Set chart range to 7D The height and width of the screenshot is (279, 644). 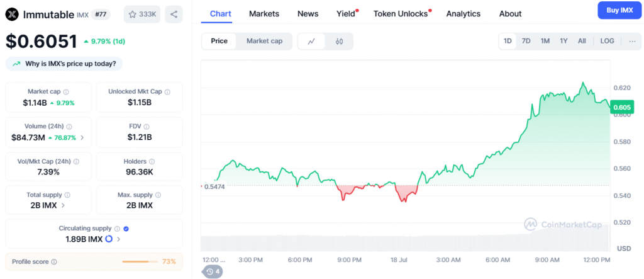click(x=526, y=41)
